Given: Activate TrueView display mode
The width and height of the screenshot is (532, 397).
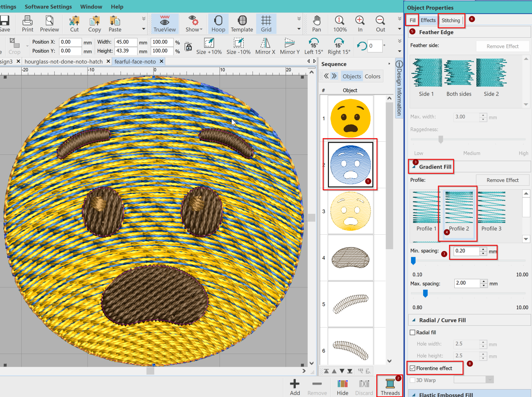Looking at the screenshot, I should (x=164, y=23).
